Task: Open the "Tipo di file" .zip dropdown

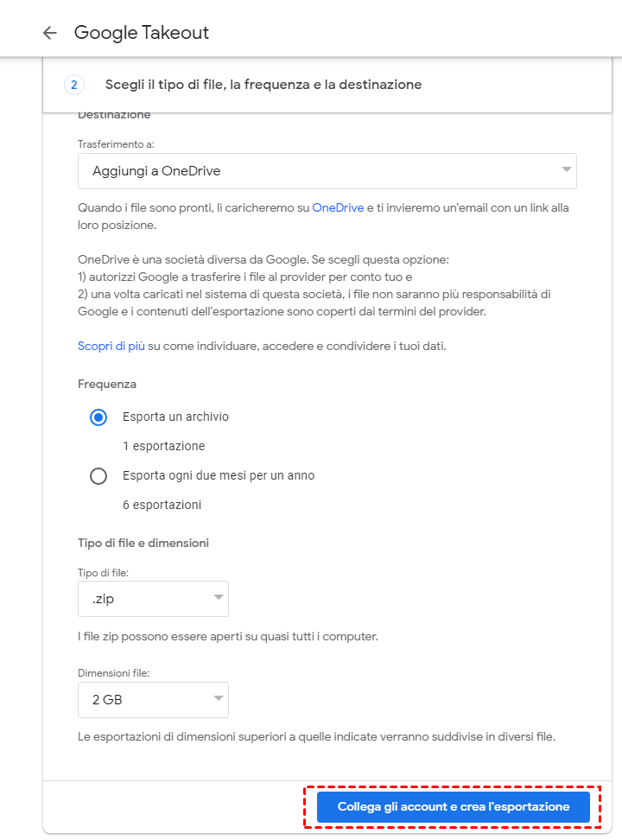Action: point(153,598)
